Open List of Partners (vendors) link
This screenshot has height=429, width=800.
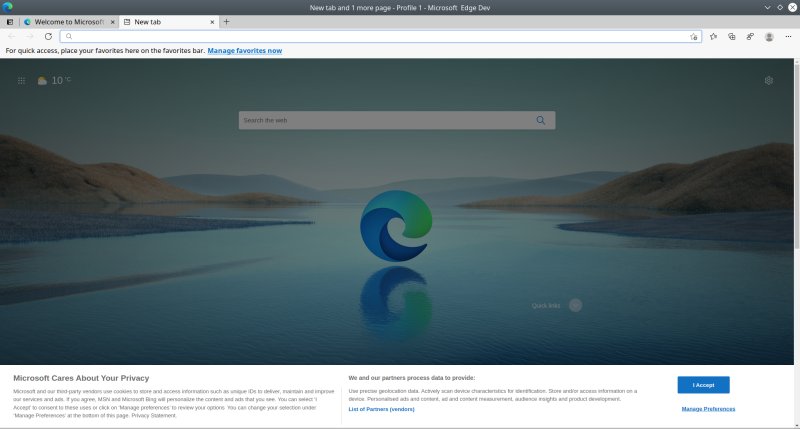pyautogui.click(x=381, y=409)
